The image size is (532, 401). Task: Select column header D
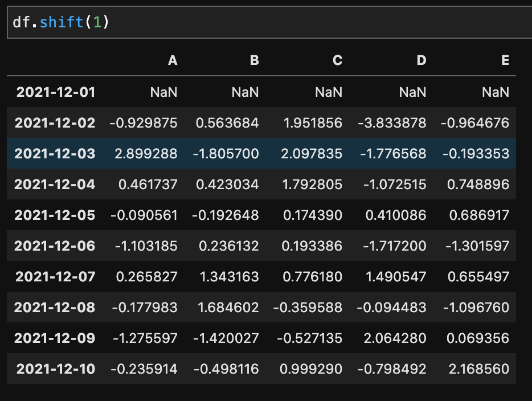(x=421, y=60)
